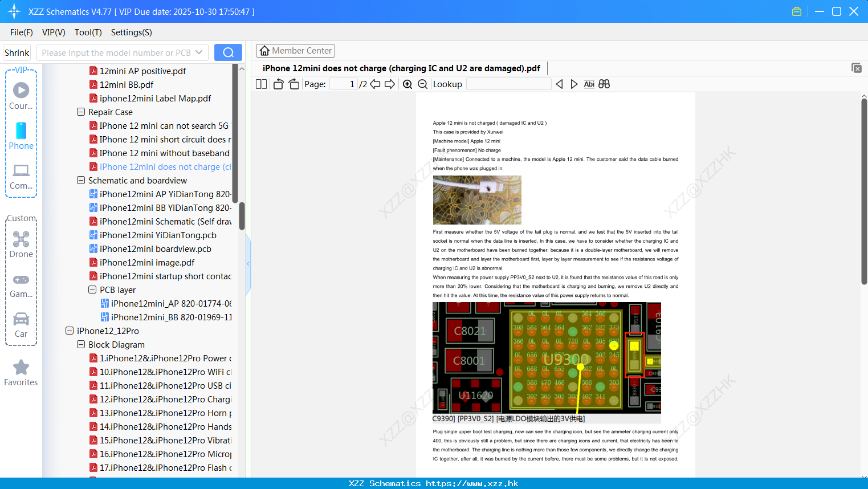This screenshot has height=489, width=868.
Task: Open the Settings(S) menu
Action: click(132, 32)
